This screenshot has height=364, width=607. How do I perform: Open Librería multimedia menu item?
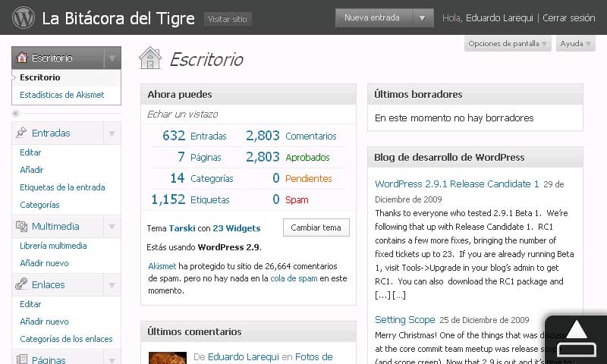point(53,246)
